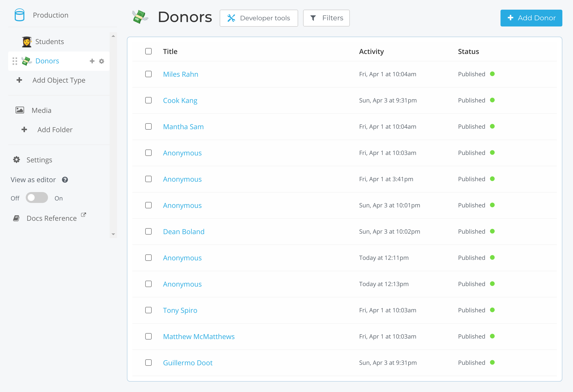Click the wrench icon in Developer tools

pos(231,18)
